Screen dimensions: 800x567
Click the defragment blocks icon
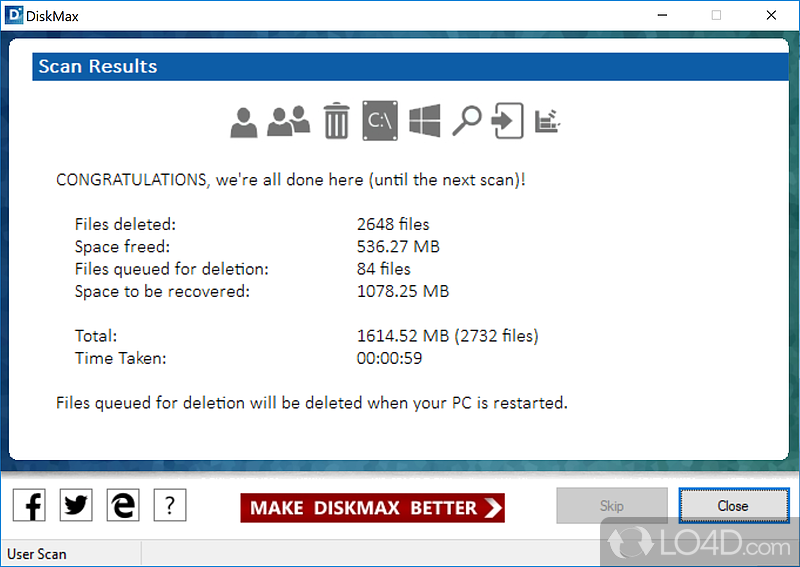coord(547,121)
